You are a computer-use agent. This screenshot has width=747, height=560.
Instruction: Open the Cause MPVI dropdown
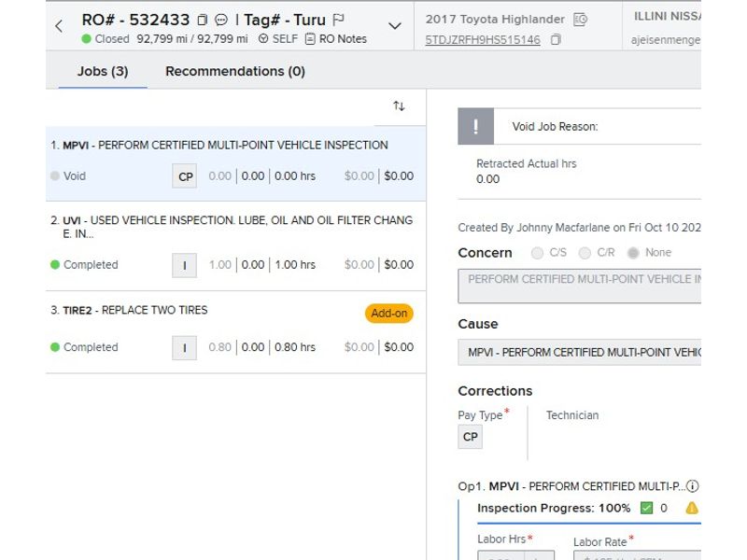pyautogui.click(x=579, y=352)
